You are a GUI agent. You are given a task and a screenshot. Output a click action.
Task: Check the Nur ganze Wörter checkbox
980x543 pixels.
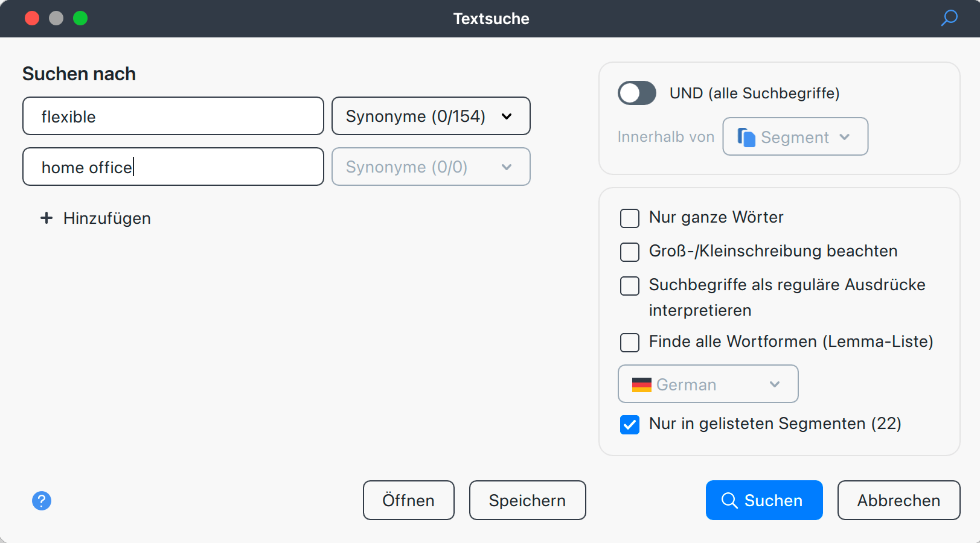(x=629, y=218)
